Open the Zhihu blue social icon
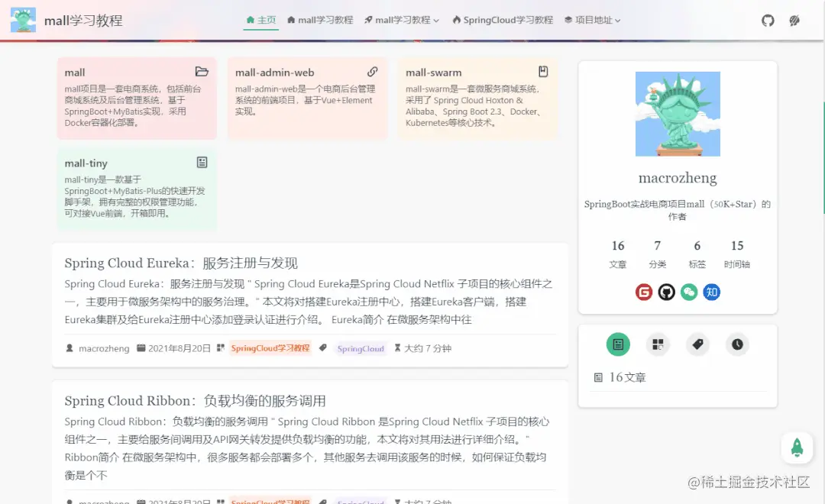Viewport: 825px width, 504px height. coord(712,292)
